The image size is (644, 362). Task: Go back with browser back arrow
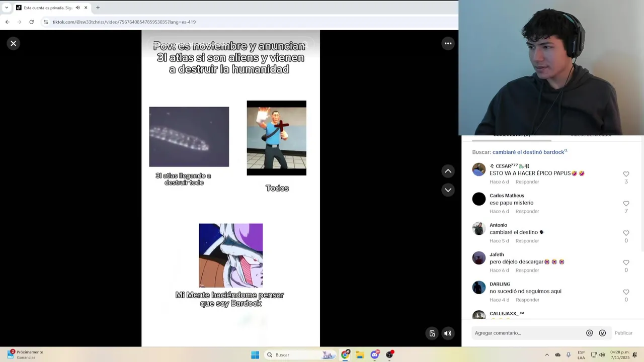[x=7, y=22]
